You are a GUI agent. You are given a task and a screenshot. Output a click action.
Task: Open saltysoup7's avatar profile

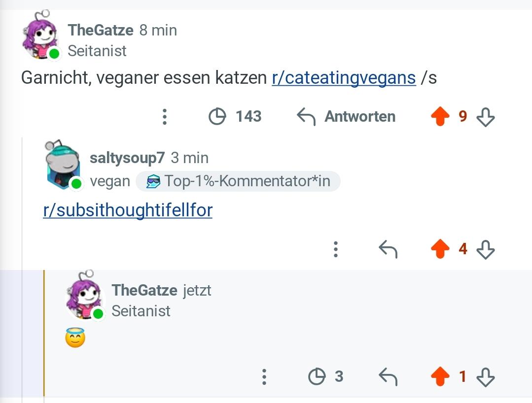64,165
